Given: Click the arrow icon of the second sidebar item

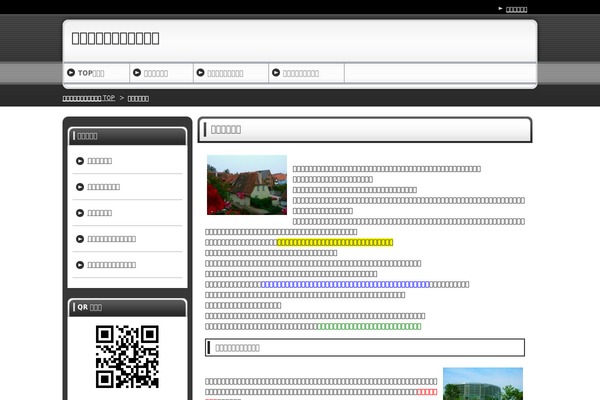Looking at the screenshot, I should click(80, 187).
